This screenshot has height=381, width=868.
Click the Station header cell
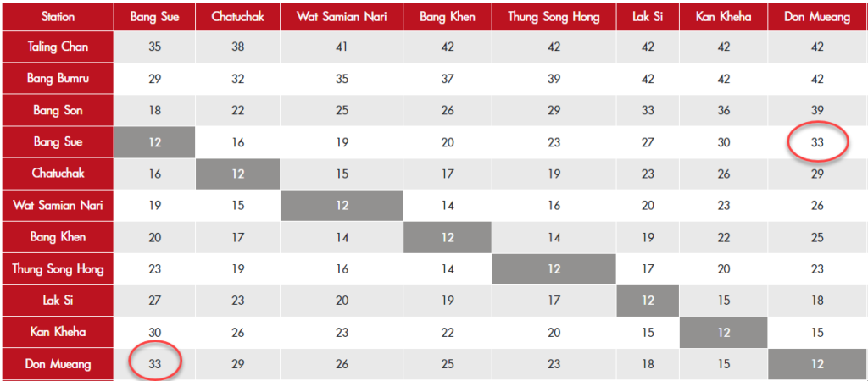click(58, 16)
